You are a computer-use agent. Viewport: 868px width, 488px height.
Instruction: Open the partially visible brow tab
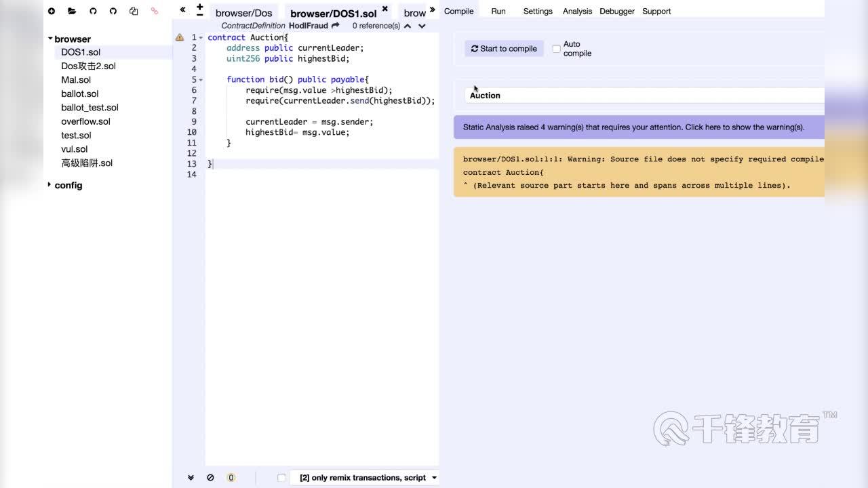point(414,13)
